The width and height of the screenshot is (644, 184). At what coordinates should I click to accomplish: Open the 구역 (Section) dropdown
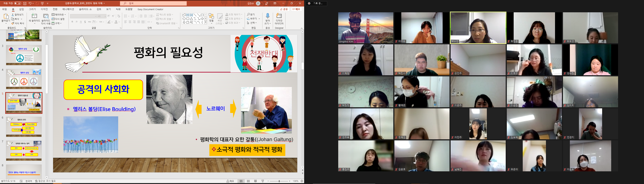(x=57, y=23)
